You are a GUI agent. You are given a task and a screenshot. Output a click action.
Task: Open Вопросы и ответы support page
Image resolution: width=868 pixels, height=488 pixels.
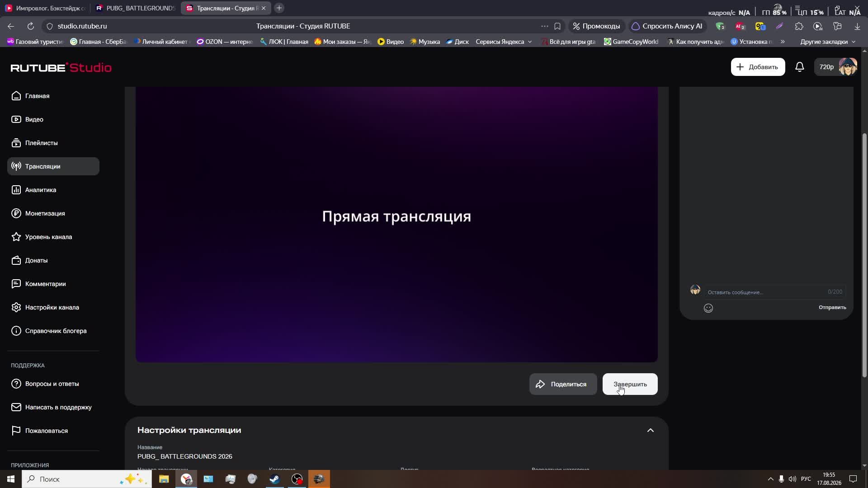(x=53, y=384)
